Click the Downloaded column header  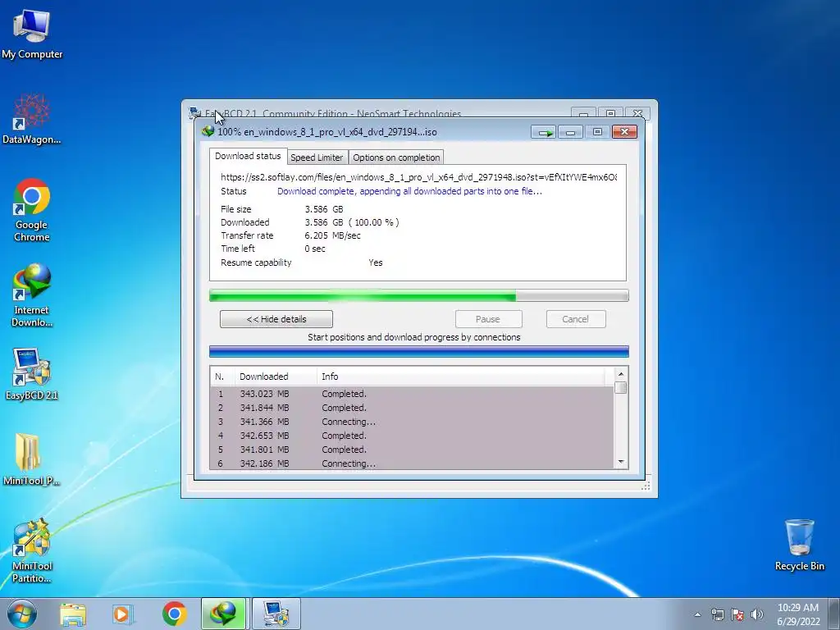276,377
